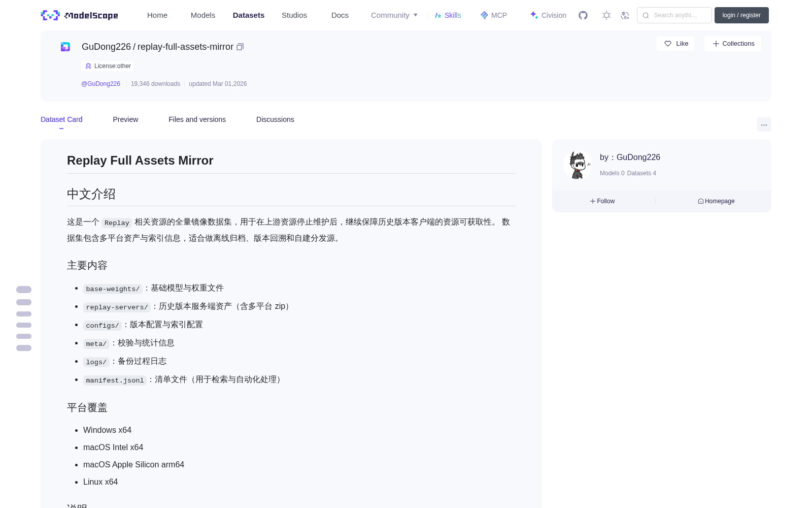
Task: Toggle light/dark theme sun icon
Action: pyautogui.click(x=606, y=15)
